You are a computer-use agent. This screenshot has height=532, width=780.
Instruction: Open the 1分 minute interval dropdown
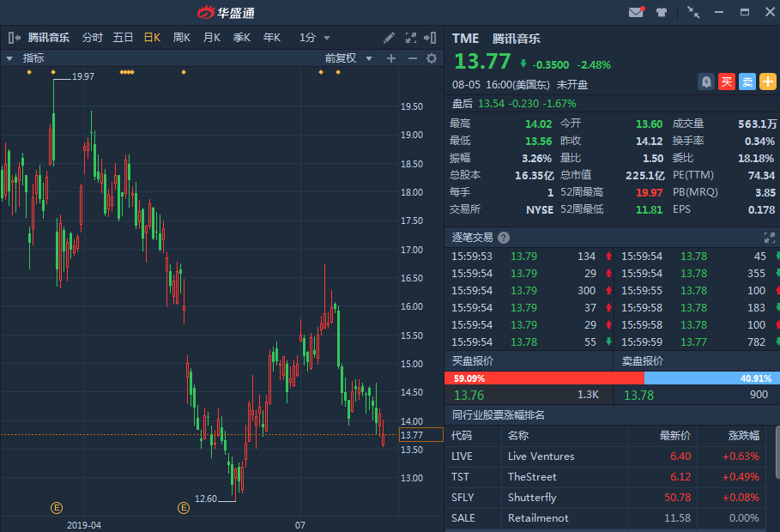coord(314,38)
